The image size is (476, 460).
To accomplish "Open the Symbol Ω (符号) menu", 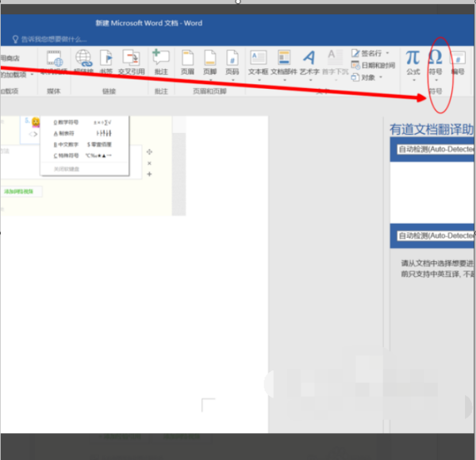I will pyautogui.click(x=436, y=63).
